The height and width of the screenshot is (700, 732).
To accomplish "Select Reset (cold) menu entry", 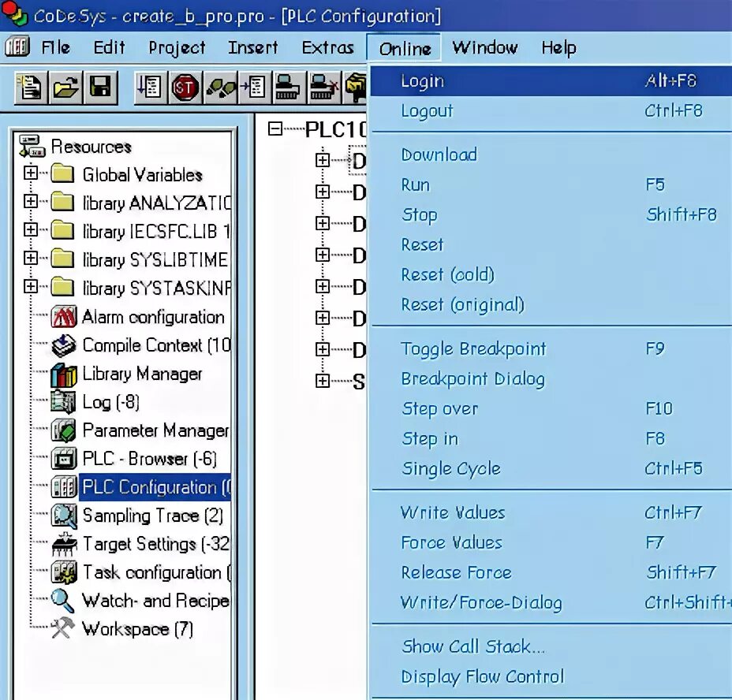I will pos(551,274).
